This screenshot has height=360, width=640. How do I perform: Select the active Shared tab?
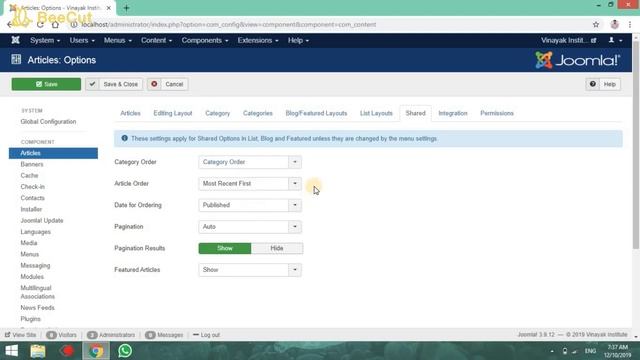click(x=415, y=113)
